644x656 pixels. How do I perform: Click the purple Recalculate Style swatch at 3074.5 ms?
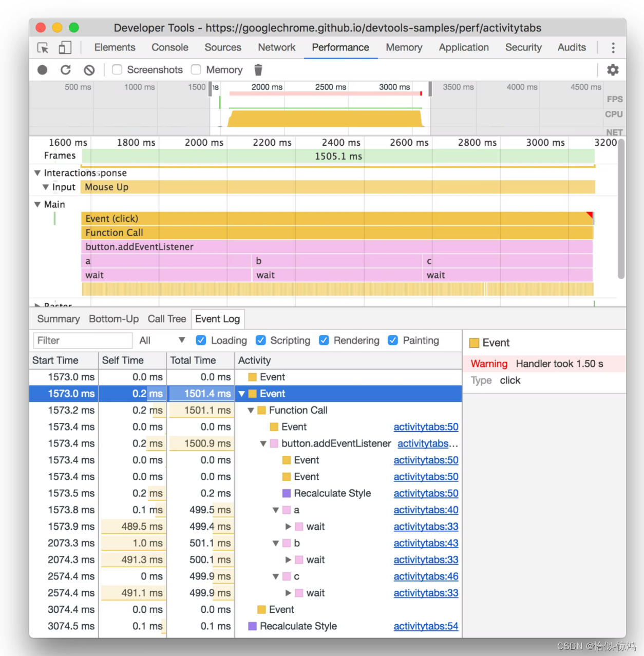pos(252,626)
